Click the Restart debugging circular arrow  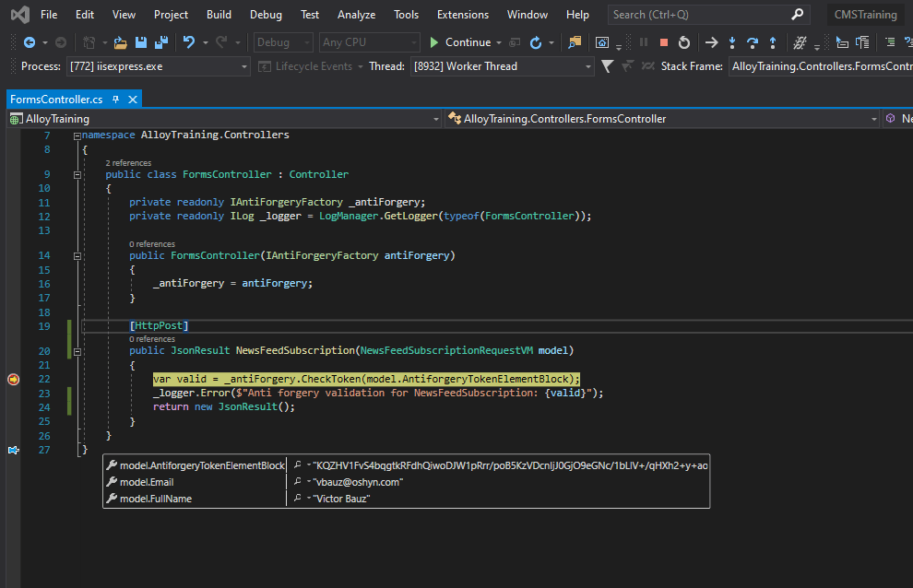[x=684, y=42]
